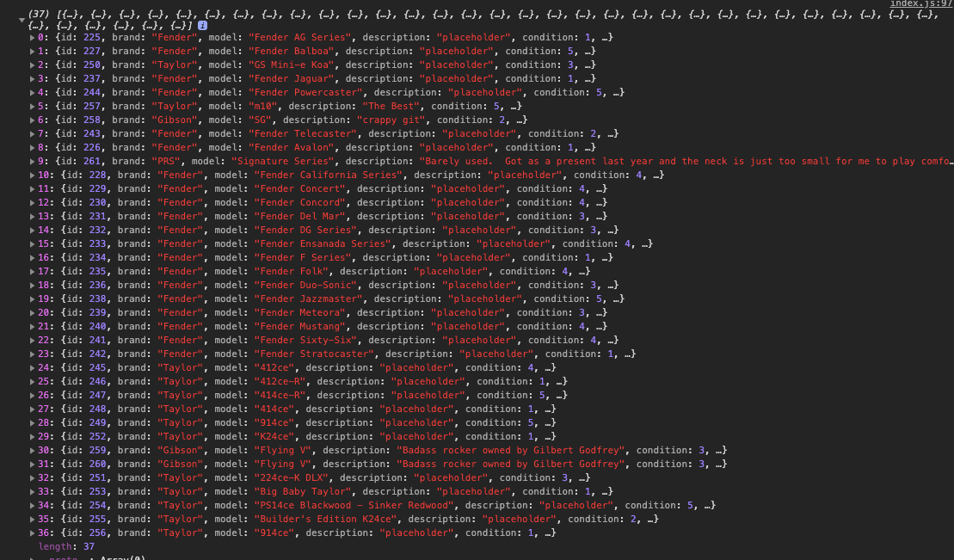Viewport: 954px width, 560px height.
Task: Expand item 25 Taylor 412ce-R
Action: click(x=32, y=382)
